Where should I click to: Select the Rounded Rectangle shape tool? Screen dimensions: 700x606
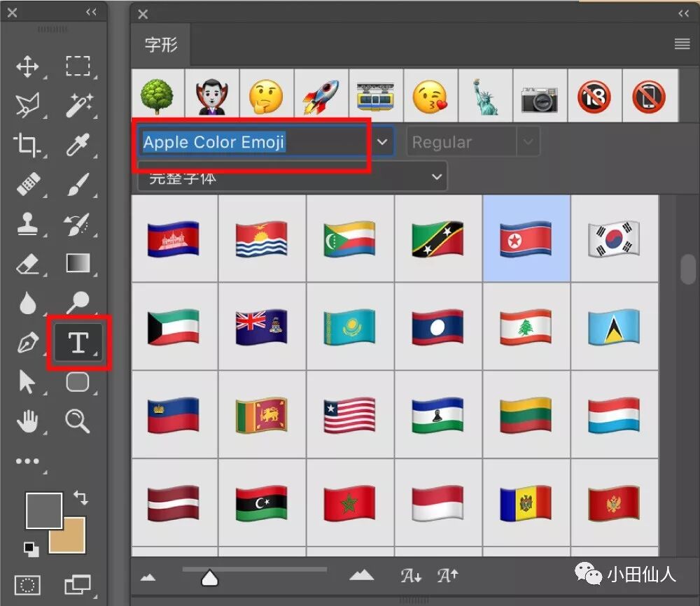[78, 382]
